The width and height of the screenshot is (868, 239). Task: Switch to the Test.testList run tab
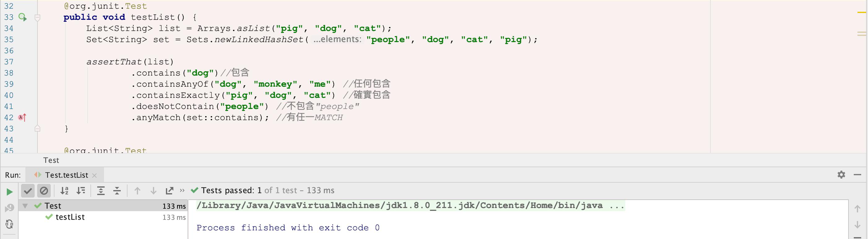pos(66,175)
